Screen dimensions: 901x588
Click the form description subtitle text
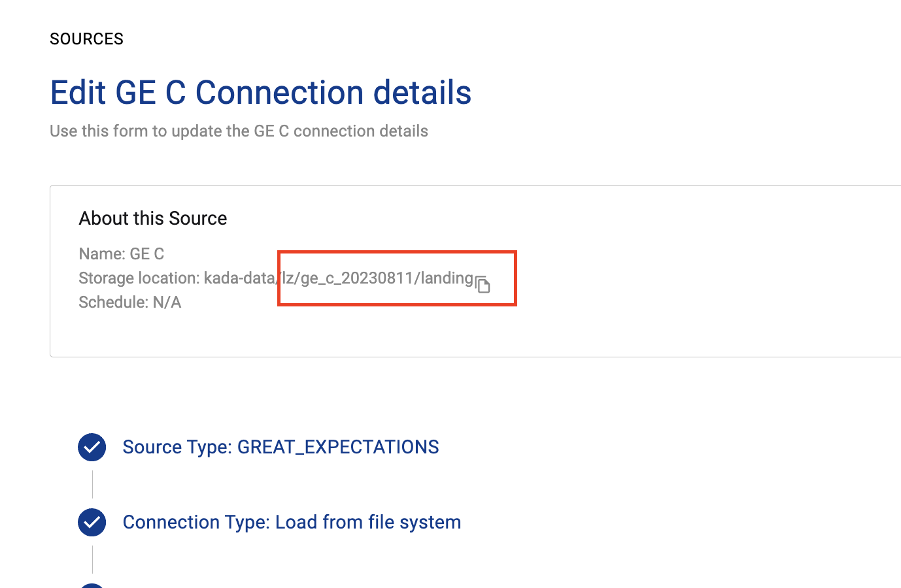click(x=239, y=131)
